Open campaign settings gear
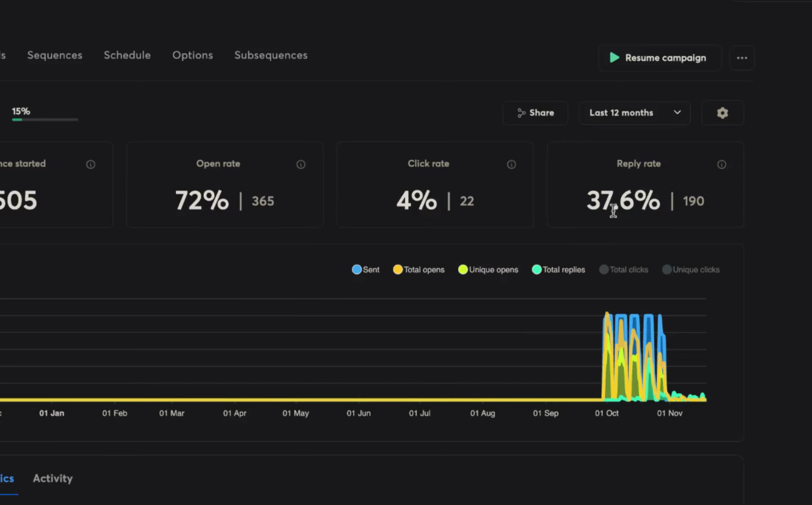 pos(722,113)
